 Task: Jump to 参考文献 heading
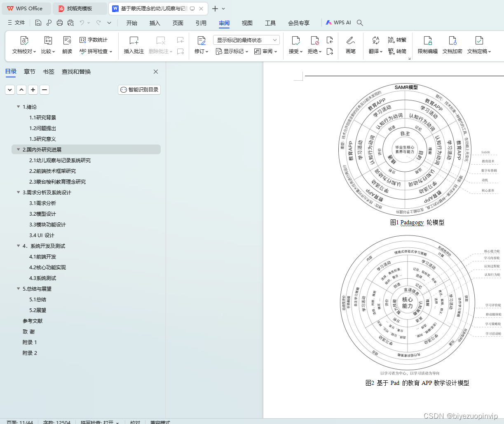coord(33,321)
